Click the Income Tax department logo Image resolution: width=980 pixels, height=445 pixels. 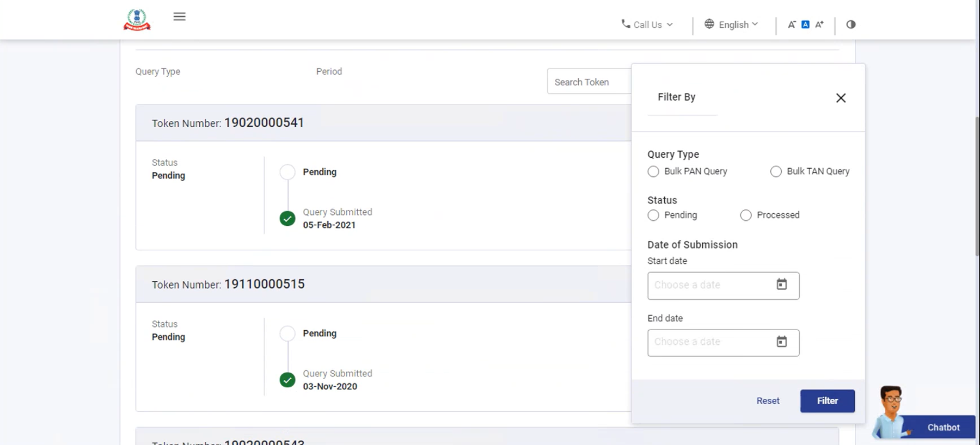137,20
